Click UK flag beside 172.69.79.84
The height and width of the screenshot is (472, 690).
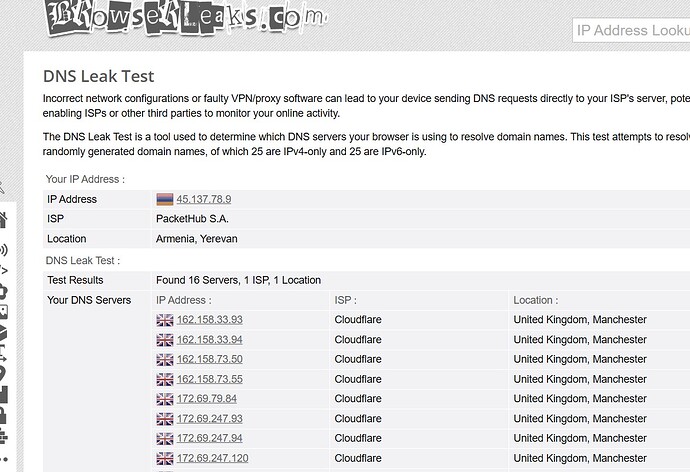(165, 399)
